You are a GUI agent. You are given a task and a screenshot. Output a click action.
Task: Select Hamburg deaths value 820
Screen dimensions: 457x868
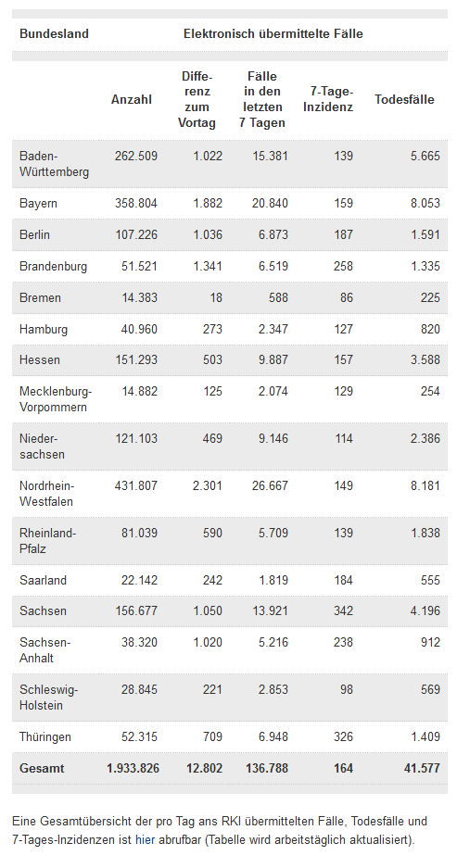point(430,330)
